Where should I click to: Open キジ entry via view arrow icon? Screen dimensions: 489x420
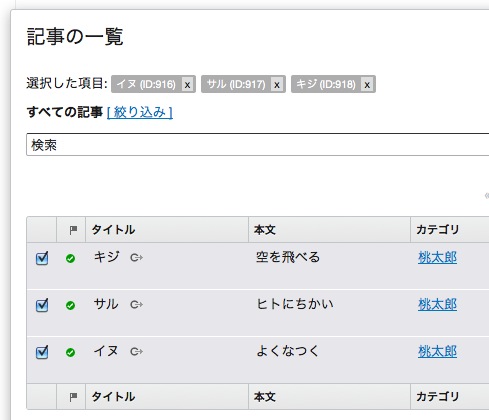136,258
